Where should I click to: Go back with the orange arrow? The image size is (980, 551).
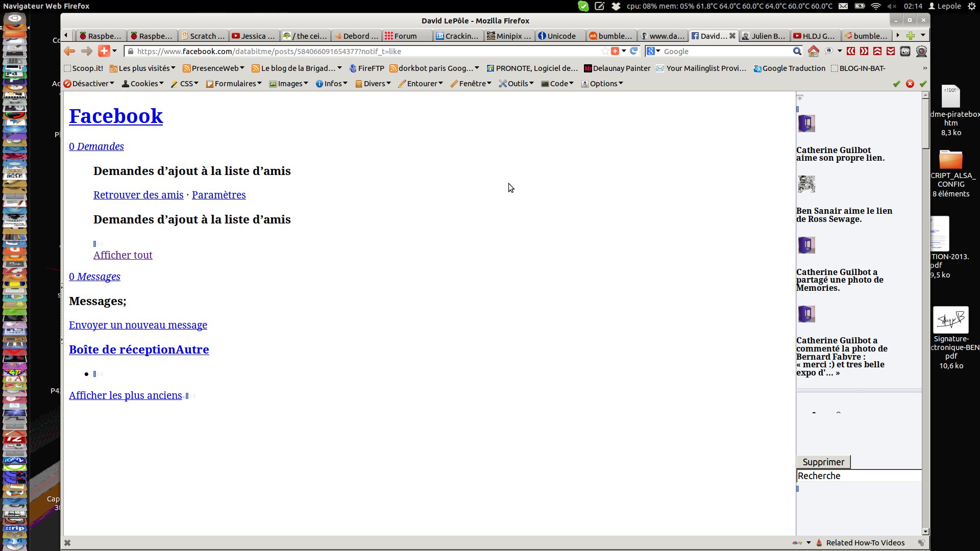pos(69,51)
